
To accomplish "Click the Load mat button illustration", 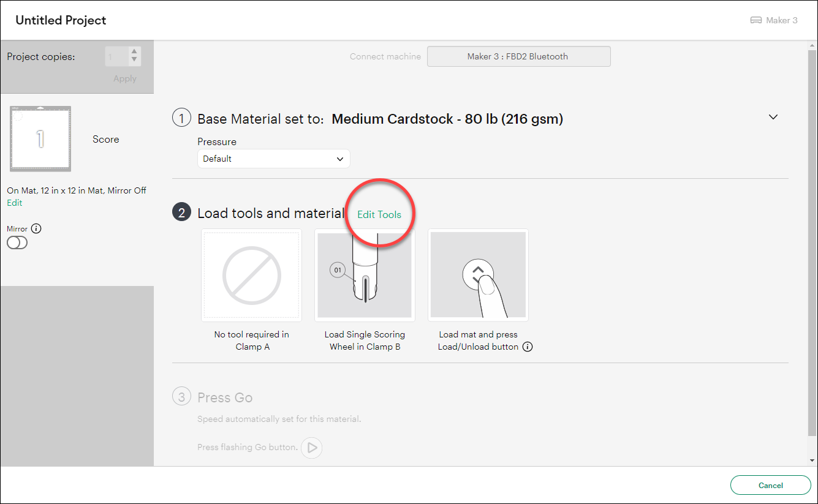I will (478, 275).
